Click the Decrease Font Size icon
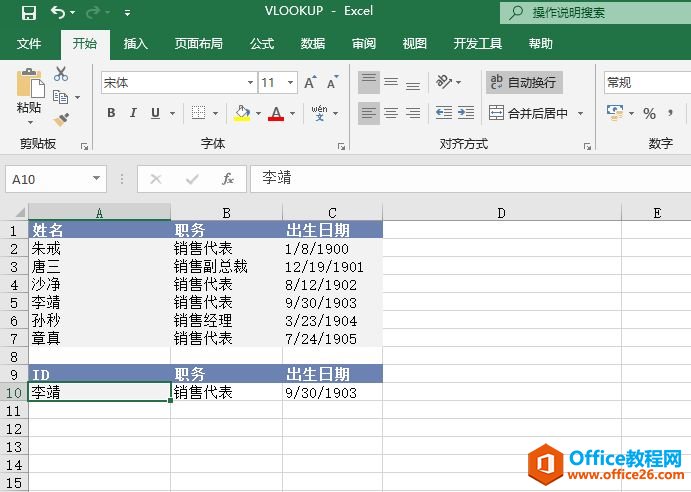The image size is (691, 492). coord(333,82)
